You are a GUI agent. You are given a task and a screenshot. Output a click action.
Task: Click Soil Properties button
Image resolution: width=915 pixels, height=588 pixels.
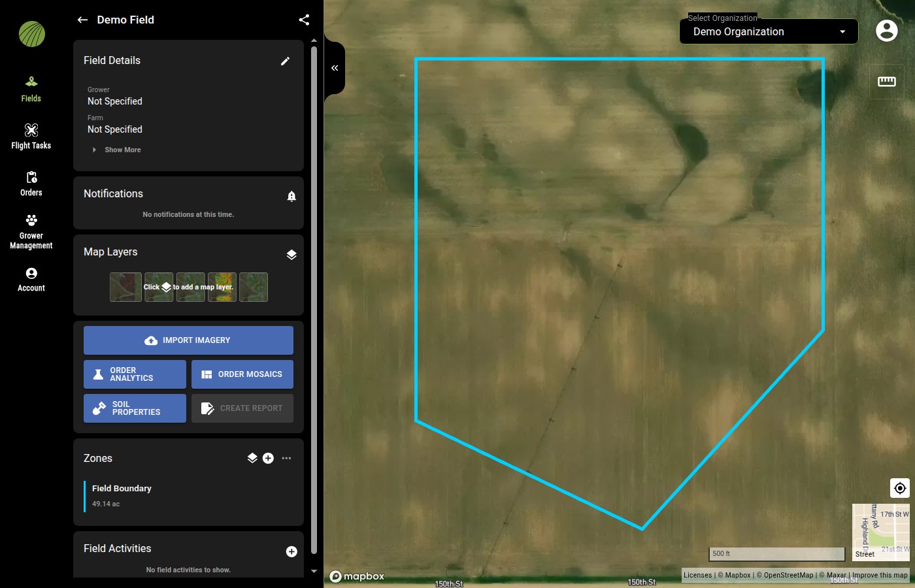135,408
